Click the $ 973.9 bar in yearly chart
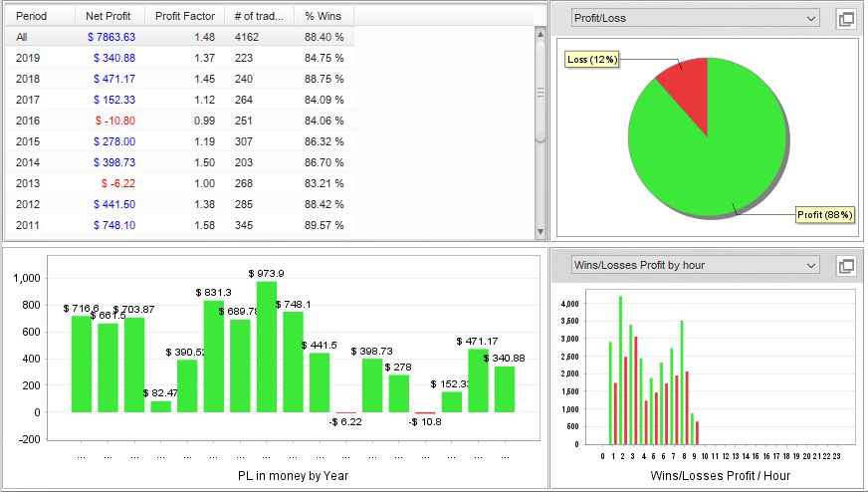868x492 pixels. pos(266,347)
